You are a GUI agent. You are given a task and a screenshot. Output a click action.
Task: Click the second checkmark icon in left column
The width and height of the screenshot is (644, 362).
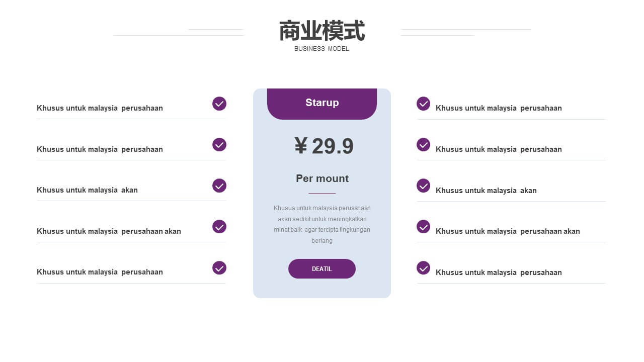tap(219, 145)
